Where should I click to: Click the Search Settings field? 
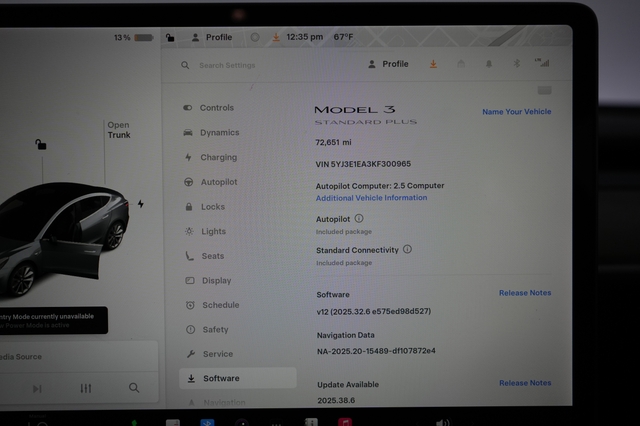[x=227, y=65]
